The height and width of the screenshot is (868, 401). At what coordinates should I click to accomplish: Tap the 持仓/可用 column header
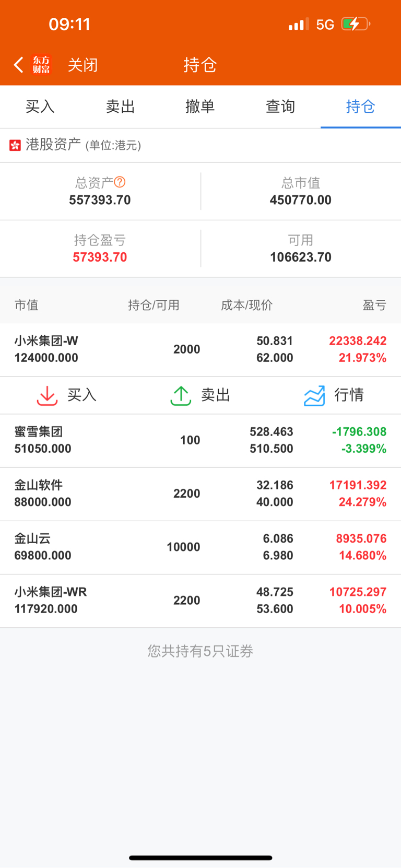coord(154,305)
